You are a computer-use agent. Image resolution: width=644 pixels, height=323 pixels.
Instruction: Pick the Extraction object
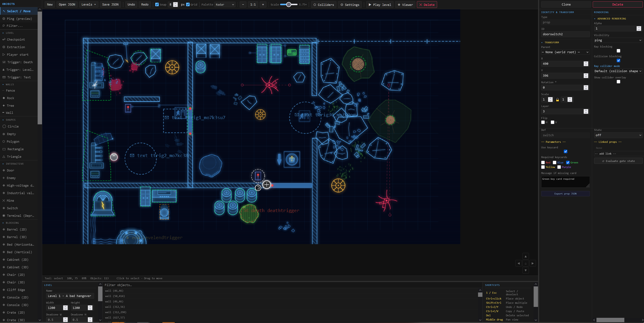coord(19,47)
